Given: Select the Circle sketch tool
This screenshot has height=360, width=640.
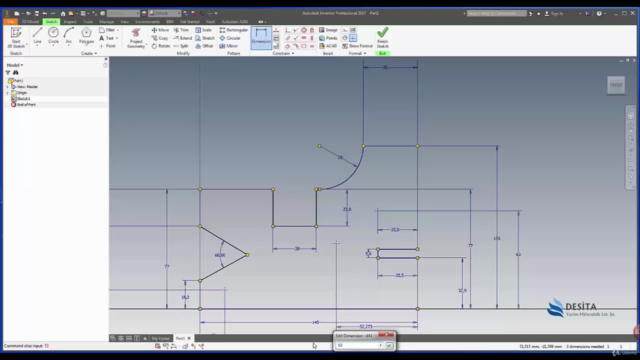Looking at the screenshot, I should point(53,36).
